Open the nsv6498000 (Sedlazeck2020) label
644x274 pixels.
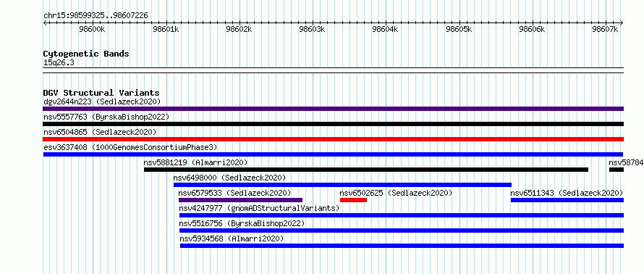click(x=229, y=178)
